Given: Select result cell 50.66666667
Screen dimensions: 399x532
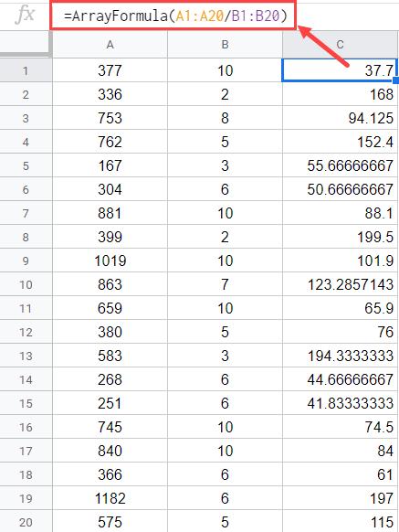Looking at the screenshot, I should [340, 189].
